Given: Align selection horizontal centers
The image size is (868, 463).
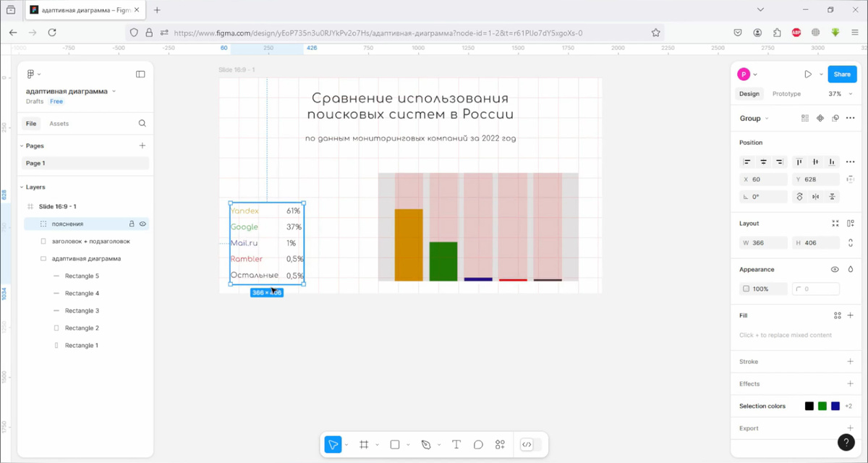Looking at the screenshot, I should tap(763, 162).
